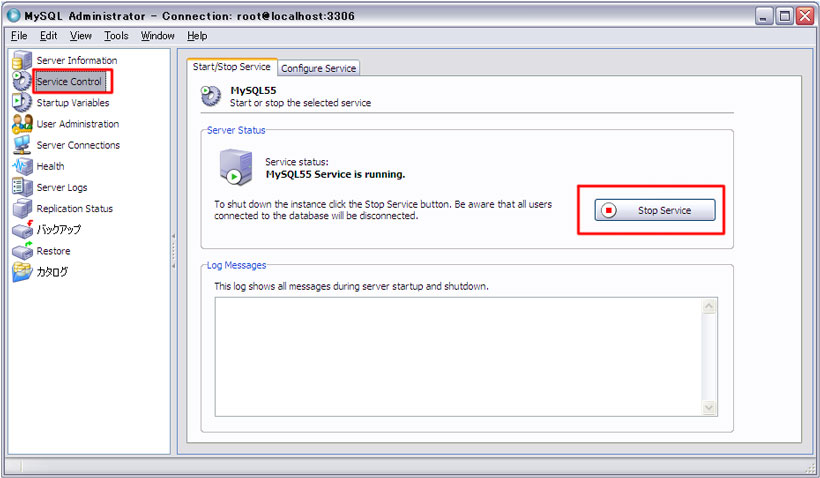Screen dimensions: 820x478
Task: Open the Tools menu
Action: click(116, 36)
